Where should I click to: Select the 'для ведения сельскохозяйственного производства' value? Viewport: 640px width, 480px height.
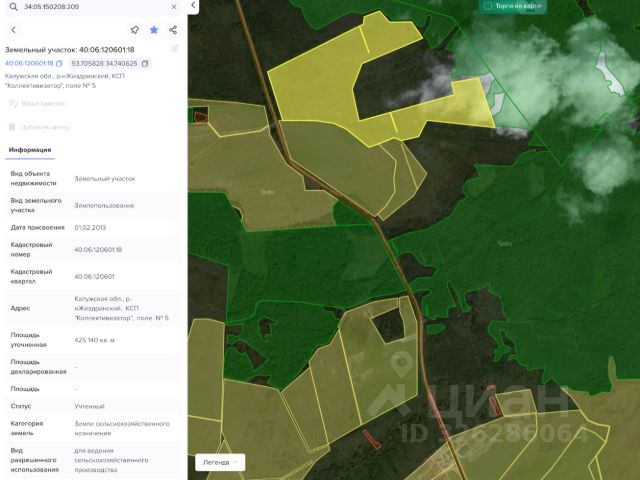click(x=111, y=460)
